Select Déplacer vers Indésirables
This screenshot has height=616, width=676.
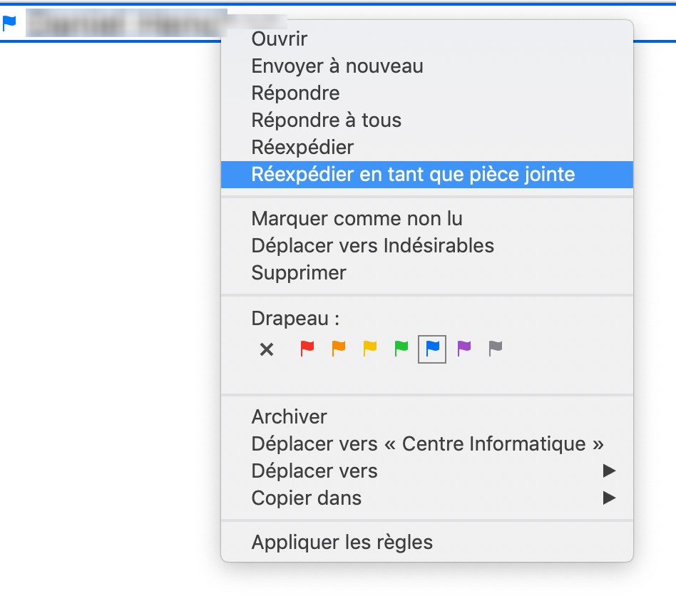pyautogui.click(x=372, y=246)
